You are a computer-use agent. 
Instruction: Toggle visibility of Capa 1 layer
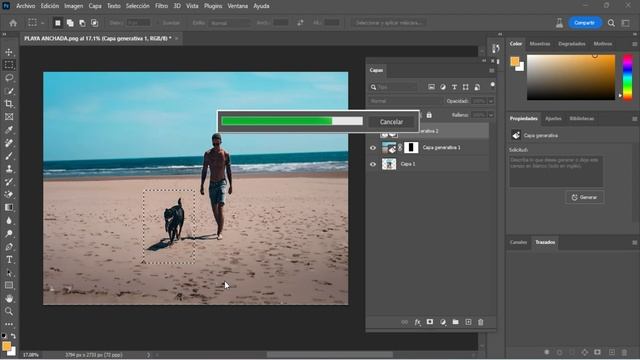(373, 164)
